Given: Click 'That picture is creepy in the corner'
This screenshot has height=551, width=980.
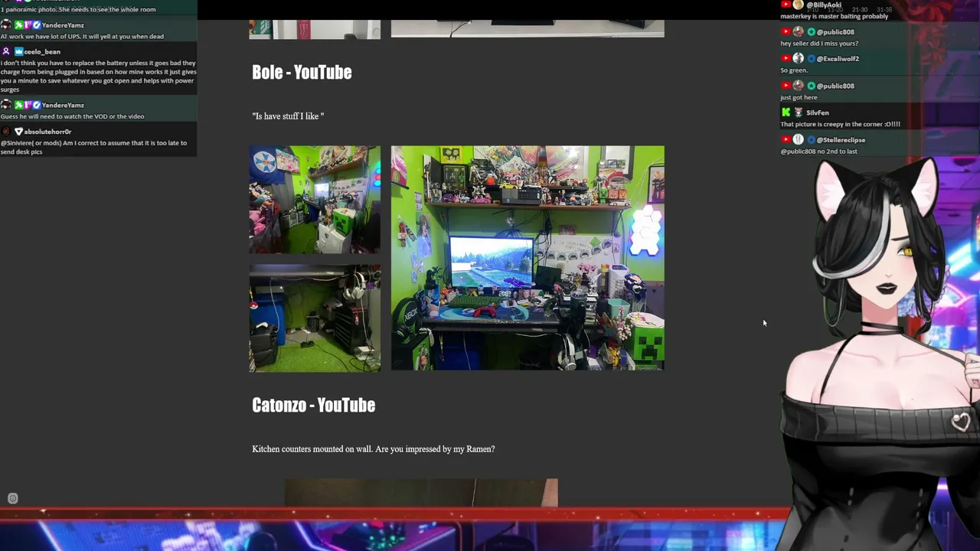Looking at the screenshot, I should click(x=840, y=124).
